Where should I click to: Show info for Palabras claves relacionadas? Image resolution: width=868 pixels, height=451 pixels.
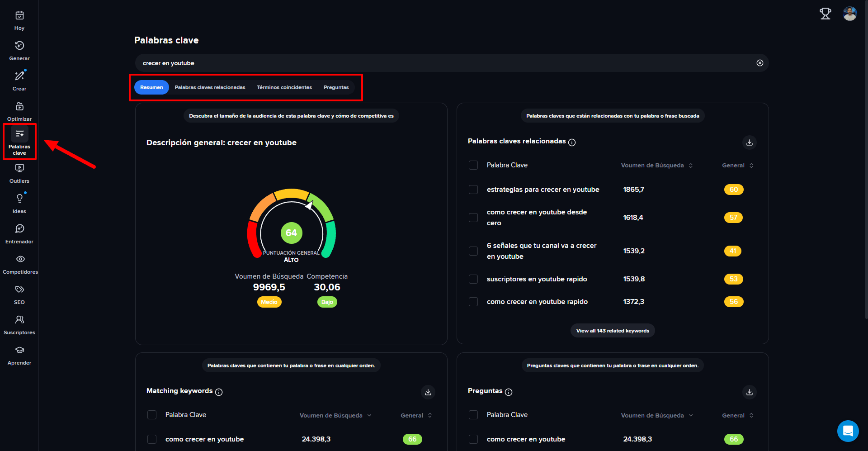572,142
